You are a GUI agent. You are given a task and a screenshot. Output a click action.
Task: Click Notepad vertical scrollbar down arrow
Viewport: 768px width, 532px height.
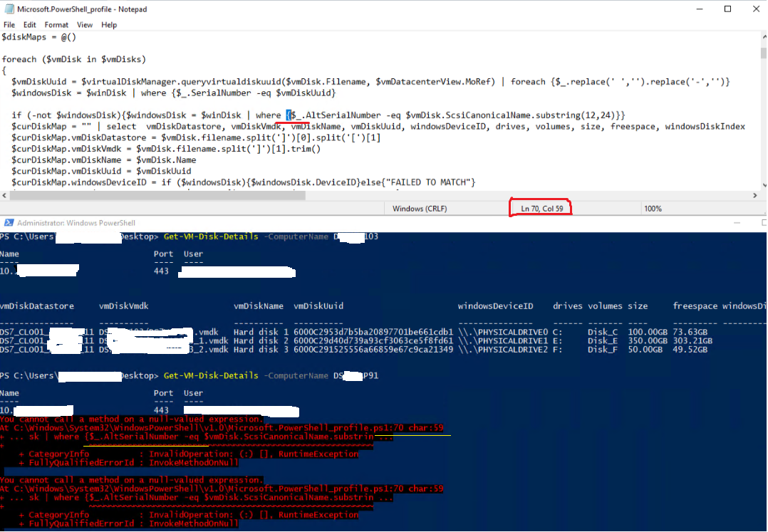[x=763, y=185]
